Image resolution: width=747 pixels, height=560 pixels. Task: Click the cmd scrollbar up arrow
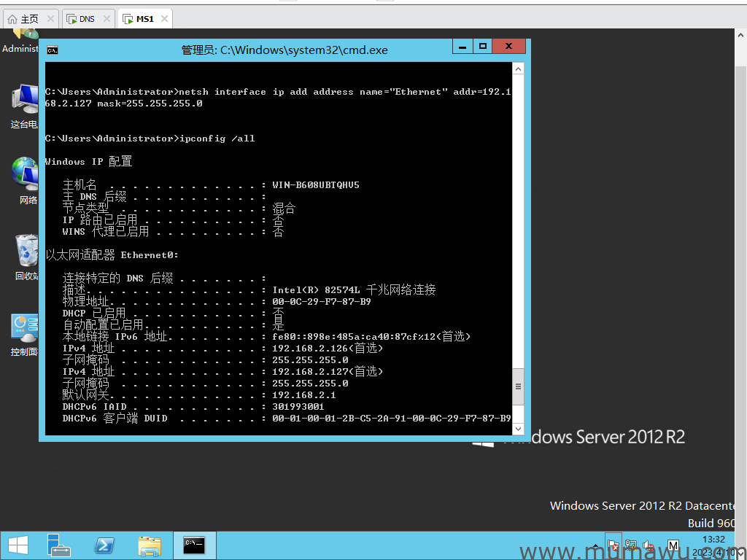518,69
